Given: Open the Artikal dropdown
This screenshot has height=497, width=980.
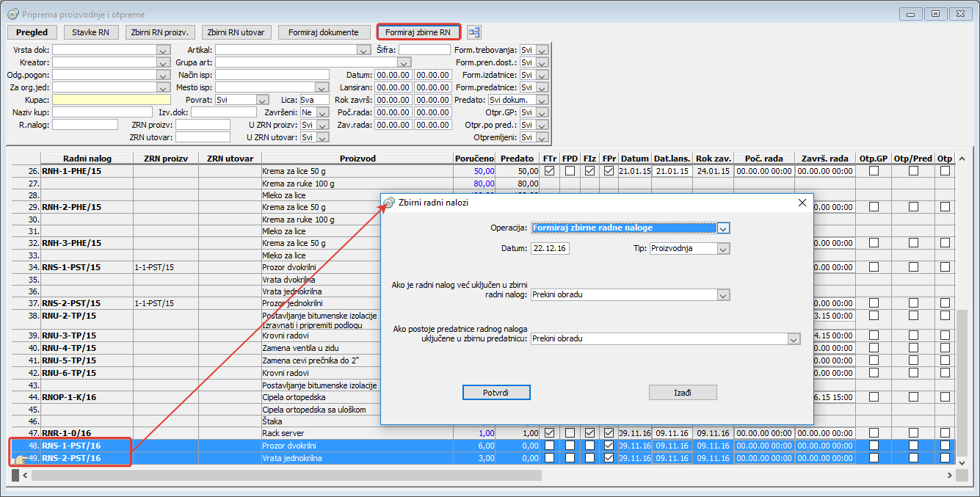Looking at the screenshot, I should pyautogui.click(x=363, y=50).
